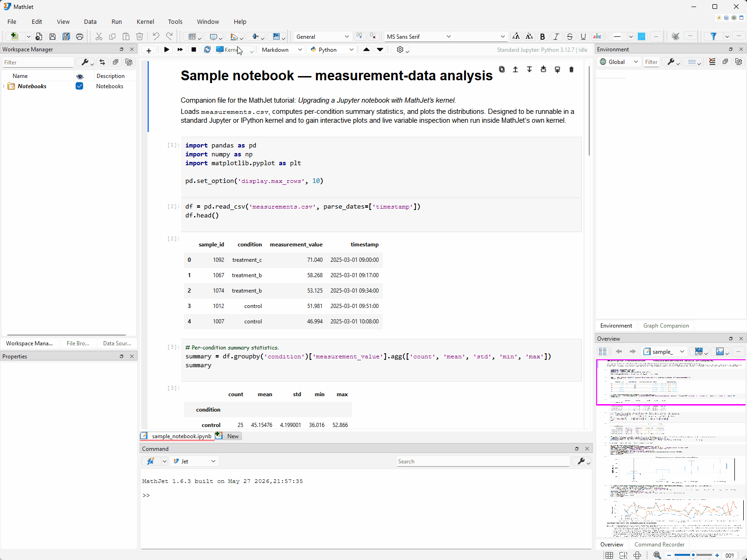This screenshot has height=560, width=747.
Task: Click the Save All icon in toolbar
Action: [66, 36]
